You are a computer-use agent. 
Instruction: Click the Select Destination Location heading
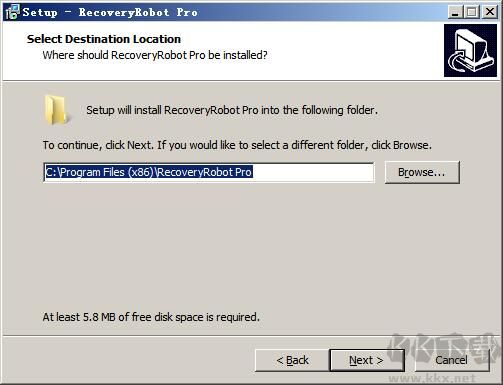[x=104, y=39]
